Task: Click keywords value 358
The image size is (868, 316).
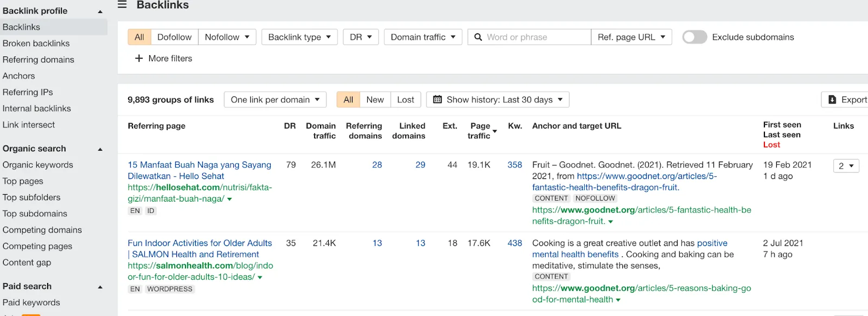Action: click(515, 165)
